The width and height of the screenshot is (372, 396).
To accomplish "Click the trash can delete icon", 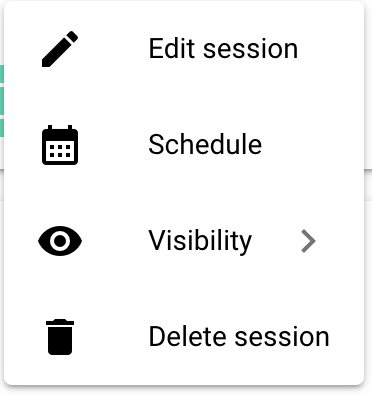I will point(60,337).
